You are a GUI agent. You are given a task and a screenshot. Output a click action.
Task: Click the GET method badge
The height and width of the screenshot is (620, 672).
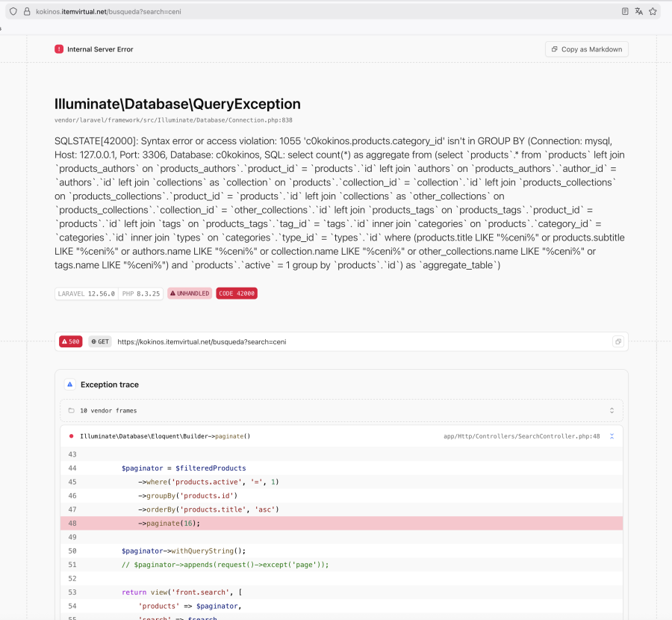click(x=100, y=342)
